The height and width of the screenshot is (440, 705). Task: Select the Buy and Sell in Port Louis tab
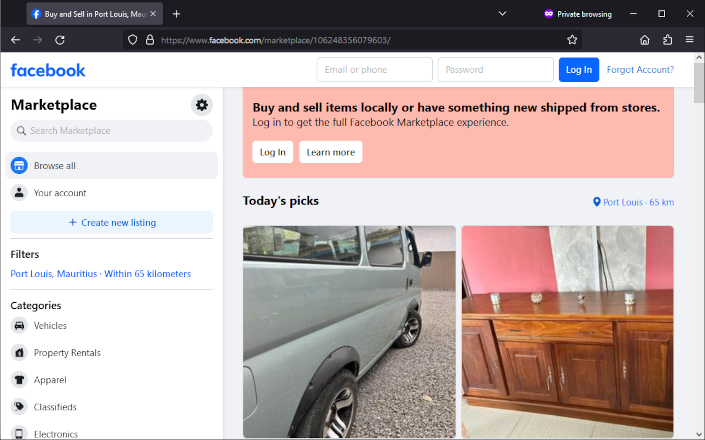pyautogui.click(x=94, y=14)
